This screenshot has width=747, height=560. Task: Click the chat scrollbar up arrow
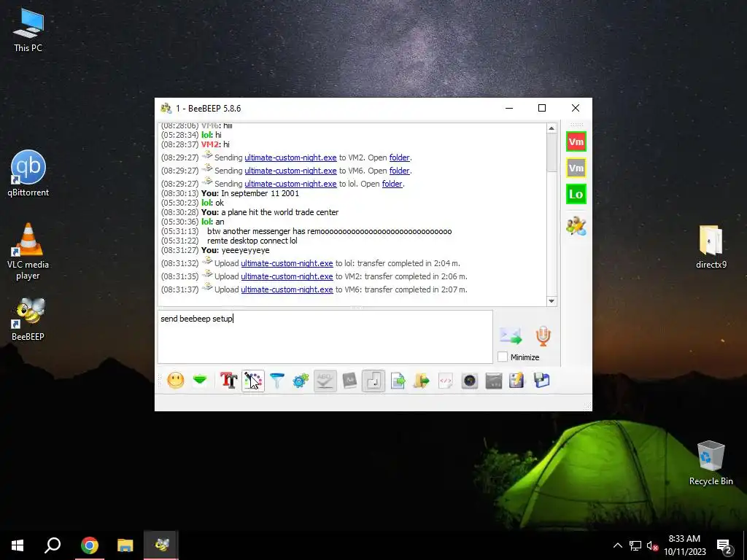tap(551, 128)
